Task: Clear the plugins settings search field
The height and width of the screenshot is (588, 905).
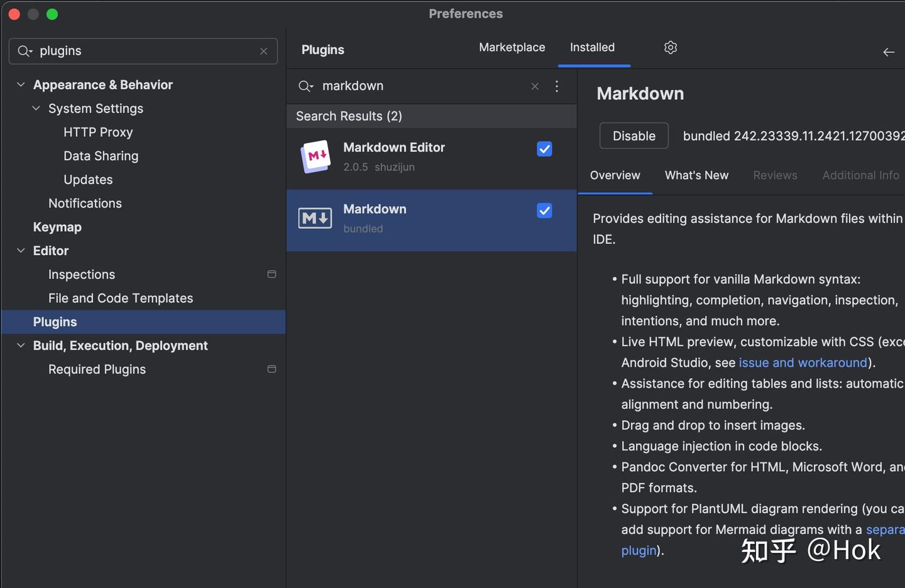Action: tap(264, 52)
